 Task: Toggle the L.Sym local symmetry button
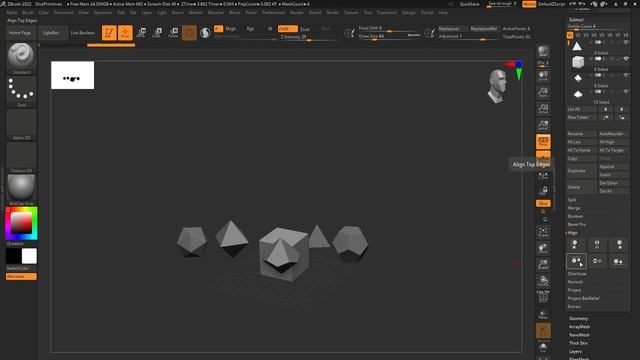coord(543,176)
